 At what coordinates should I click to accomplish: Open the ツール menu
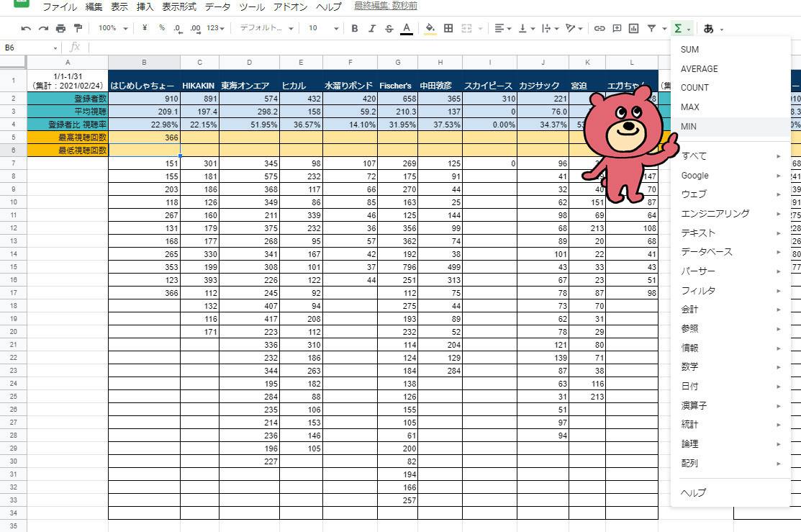(x=252, y=6)
